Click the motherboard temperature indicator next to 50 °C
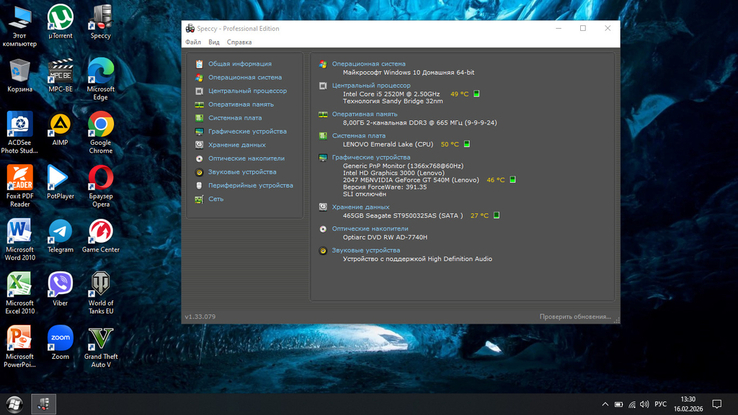The image size is (738, 415). click(x=467, y=144)
